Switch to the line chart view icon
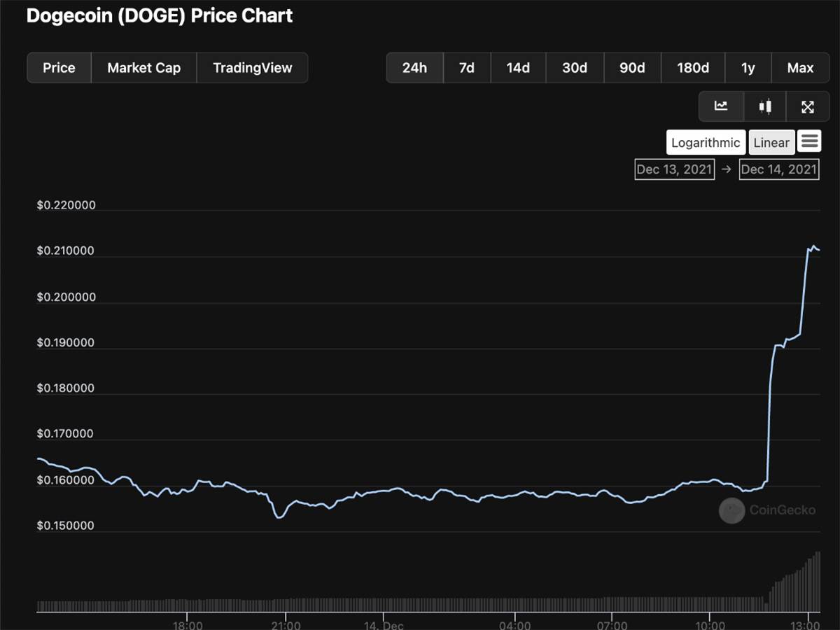 pos(721,106)
